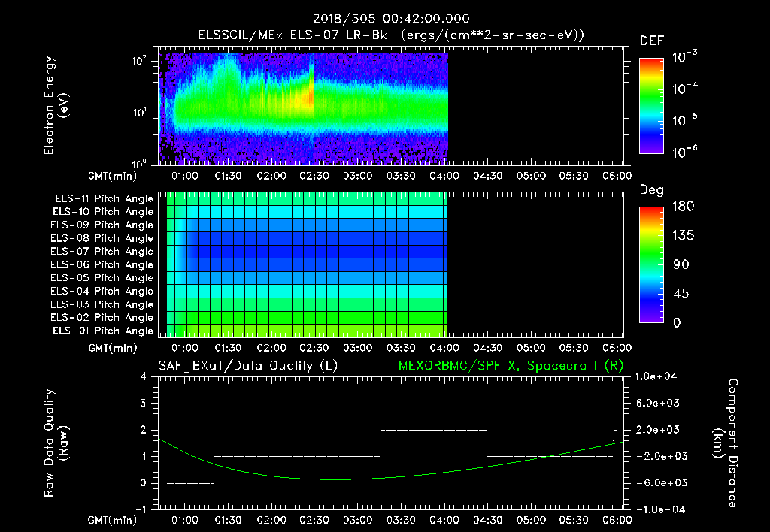The width and height of the screenshot is (770, 532).
Task: Select the ELS-07 Pitch Angle row label
Action: click(x=102, y=251)
